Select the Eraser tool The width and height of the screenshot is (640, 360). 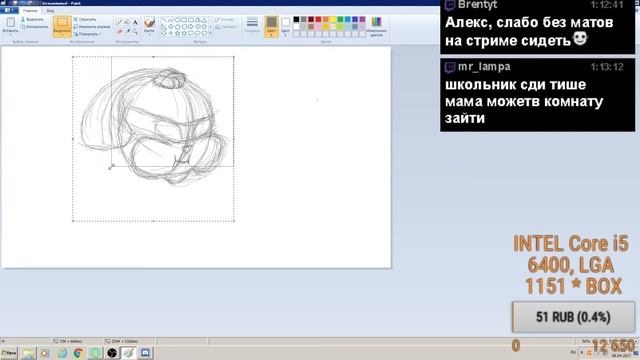(x=119, y=31)
